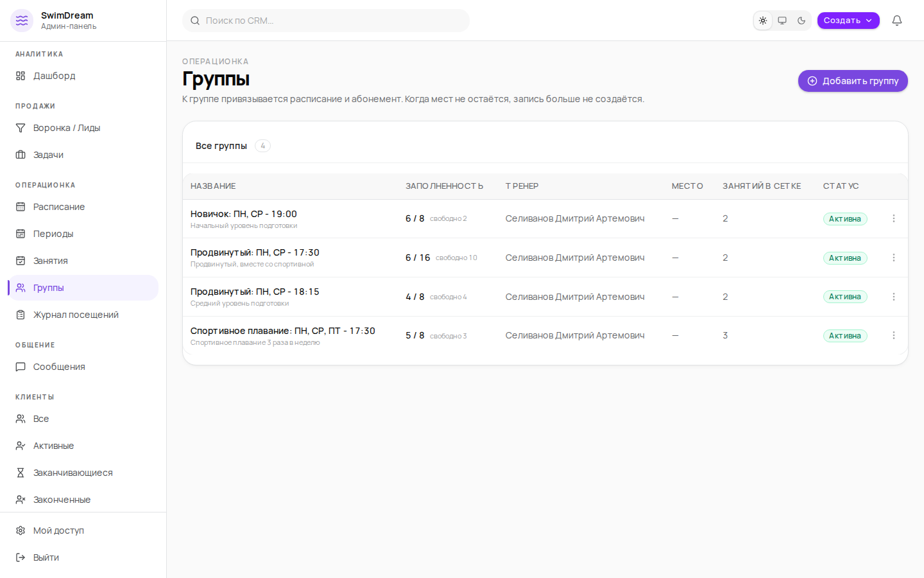Click the Заканчивающиеся hourglass icon
The height and width of the screenshot is (578, 924).
click(21, 473)
